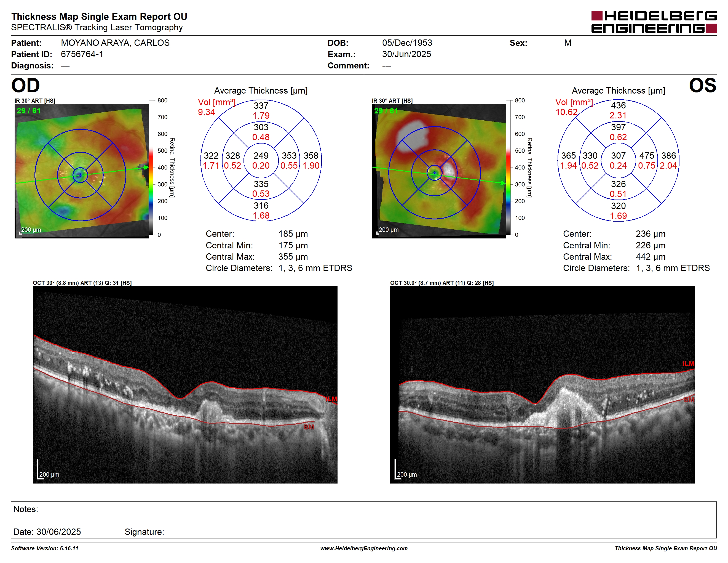Click the OD OCT caption with Q: 31
Image resolution: width=728 pixels, height=563 pixels.
coord(82,283)
